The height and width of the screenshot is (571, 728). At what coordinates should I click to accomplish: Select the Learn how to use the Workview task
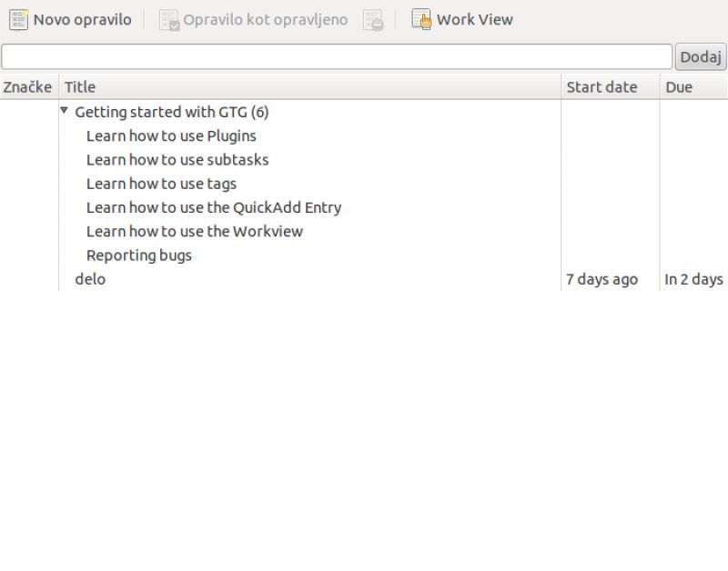click(x=194, y=231)
